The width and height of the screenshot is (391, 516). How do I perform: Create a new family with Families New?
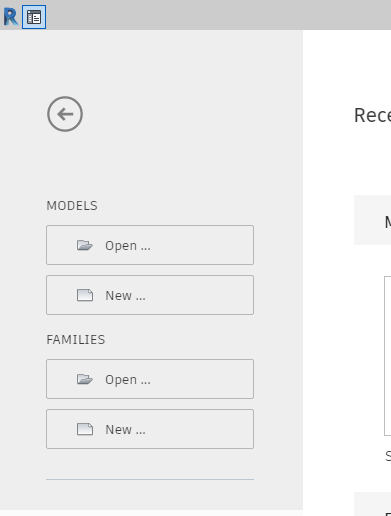(150, 429)
